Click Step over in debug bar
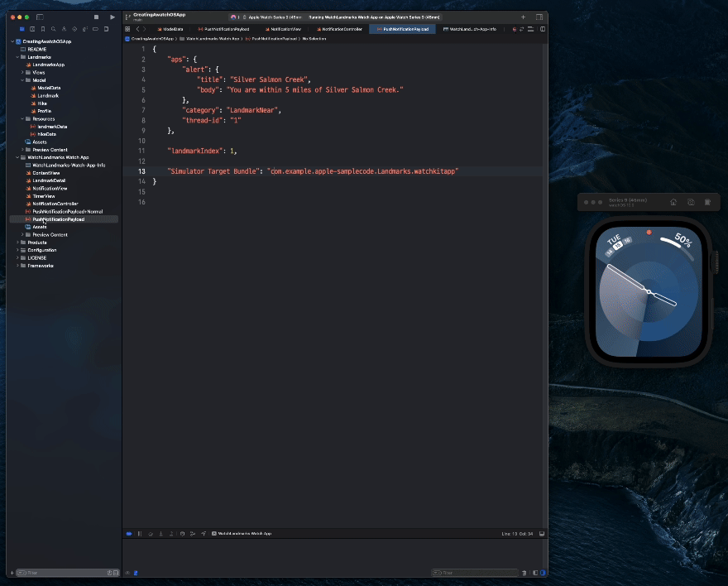Viewport: 728px width, 586px height. tap(151, 534)
